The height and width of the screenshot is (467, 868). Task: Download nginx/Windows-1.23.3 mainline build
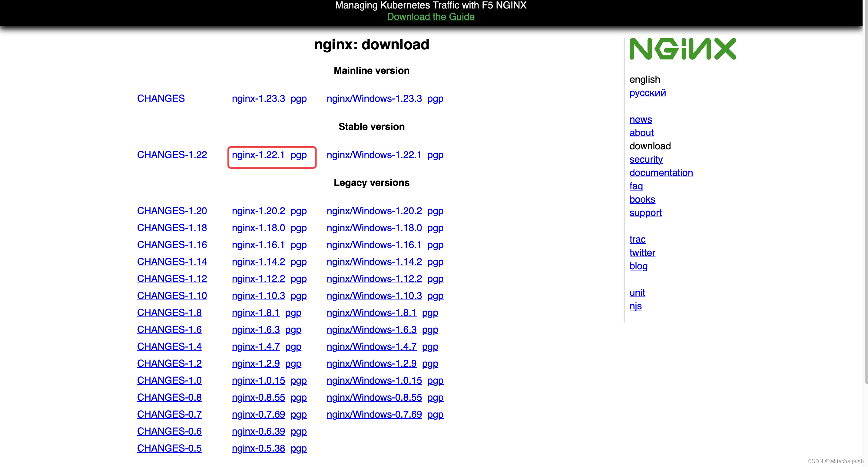point(374,98)
